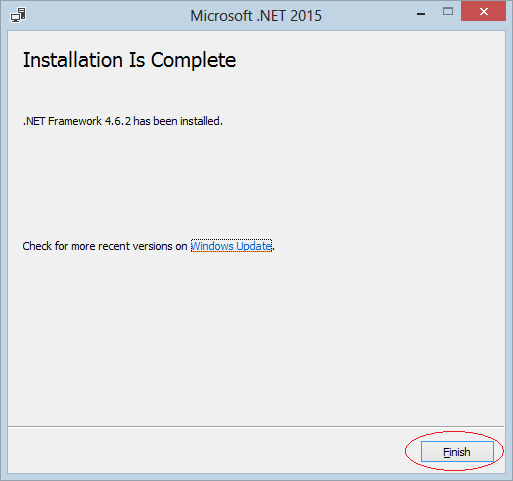
Task: Minimize the Microsoft .NET 2015 window
Action: (x=421, y=14)
